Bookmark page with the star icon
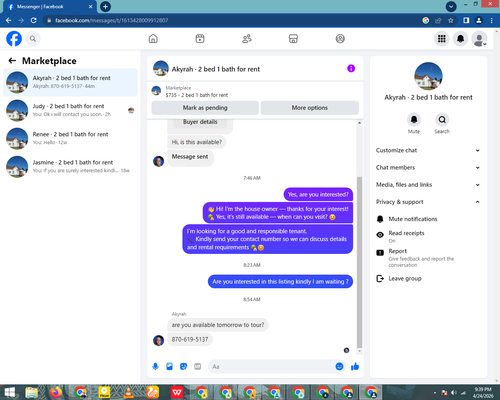The image size is (500, 400). coord(451,20)
